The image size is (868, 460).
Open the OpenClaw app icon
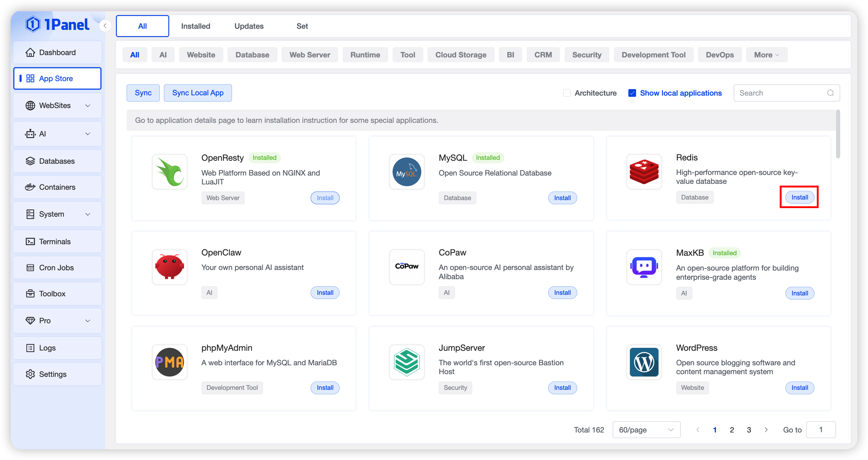tap(170, 267)
